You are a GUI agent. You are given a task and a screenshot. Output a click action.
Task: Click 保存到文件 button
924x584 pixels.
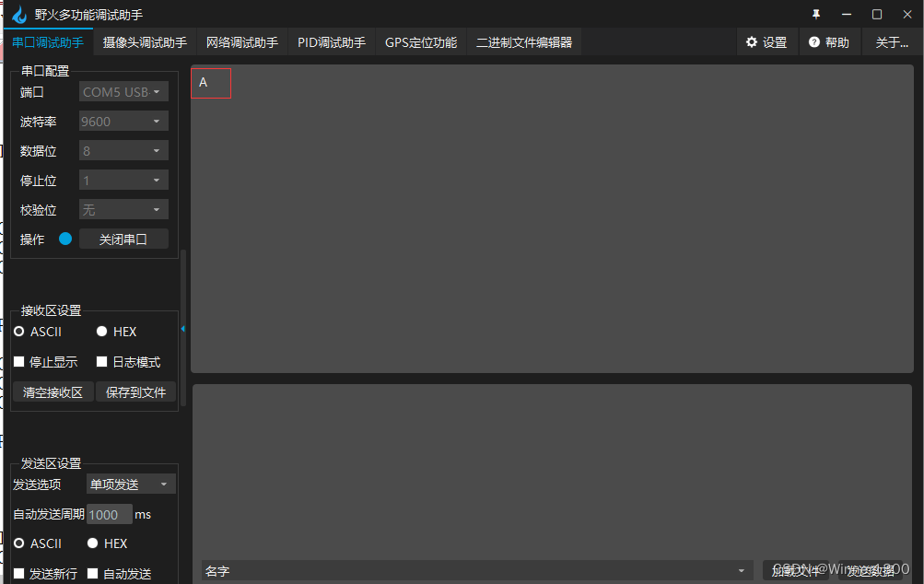coord(135,392)
